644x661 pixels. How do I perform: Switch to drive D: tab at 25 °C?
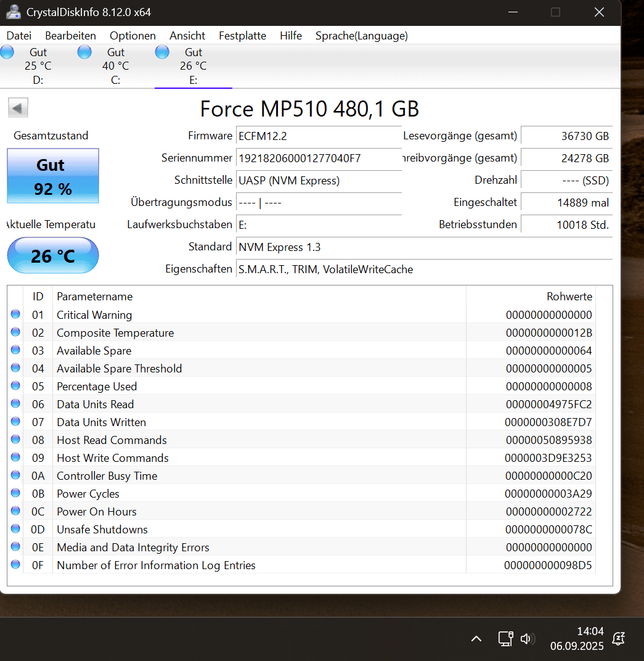tap(38, 66)
